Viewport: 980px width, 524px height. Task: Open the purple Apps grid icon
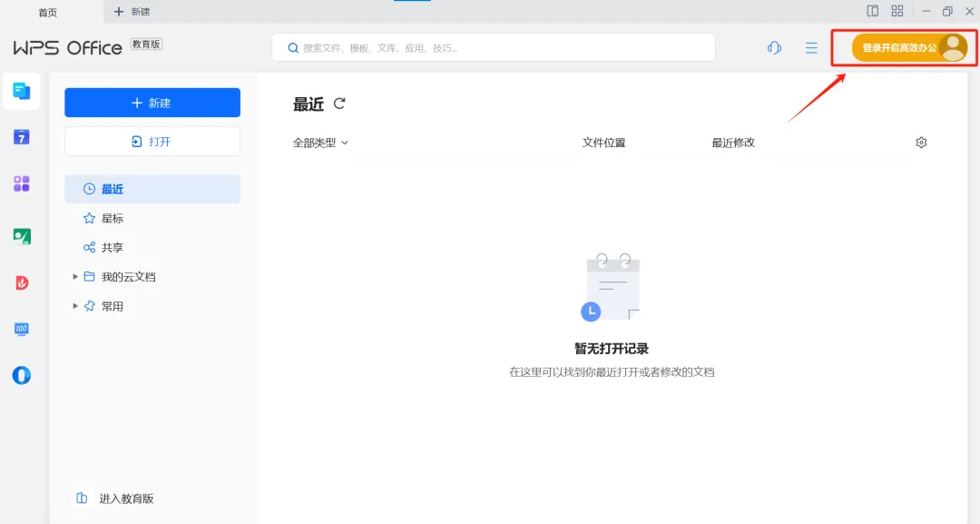[x=21, y=183]
